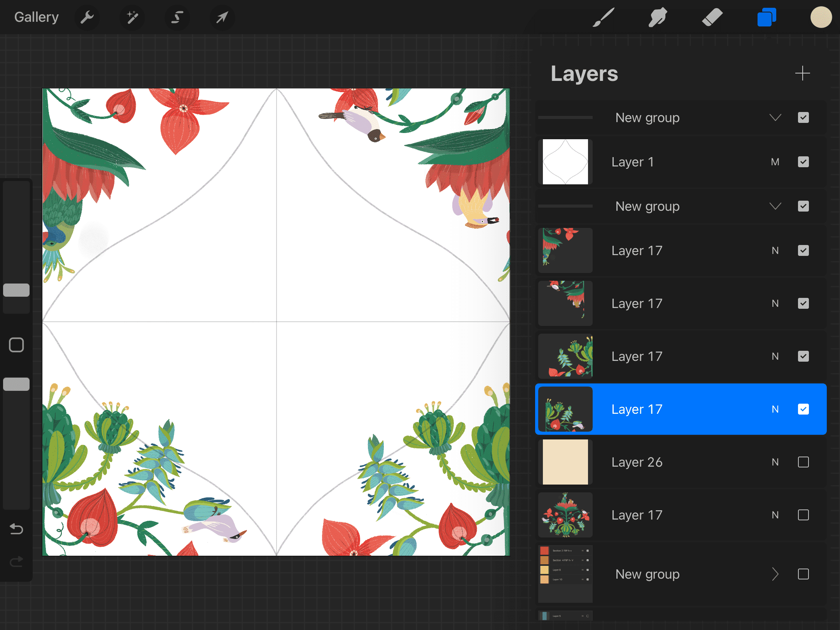Activate the Selection S-shaped tool
Screen dimensions: 840x630
(x=177, y=17)
